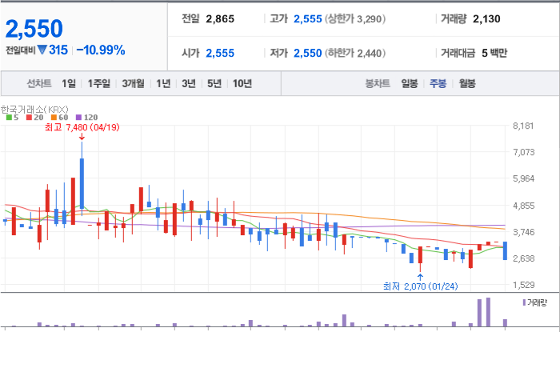Click the orange 60 moving average swatch
Image resolution: width=560 pixels, height=392 pixels.
pos(54,118)
